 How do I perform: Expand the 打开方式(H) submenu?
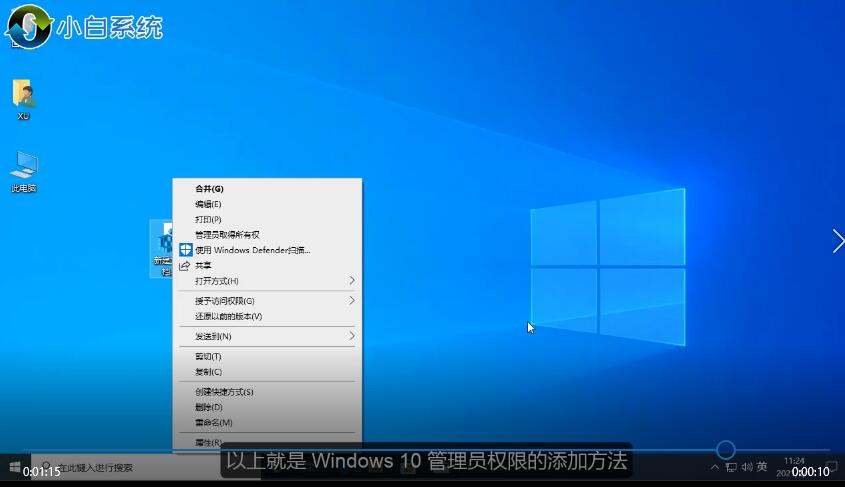[266, 281]
